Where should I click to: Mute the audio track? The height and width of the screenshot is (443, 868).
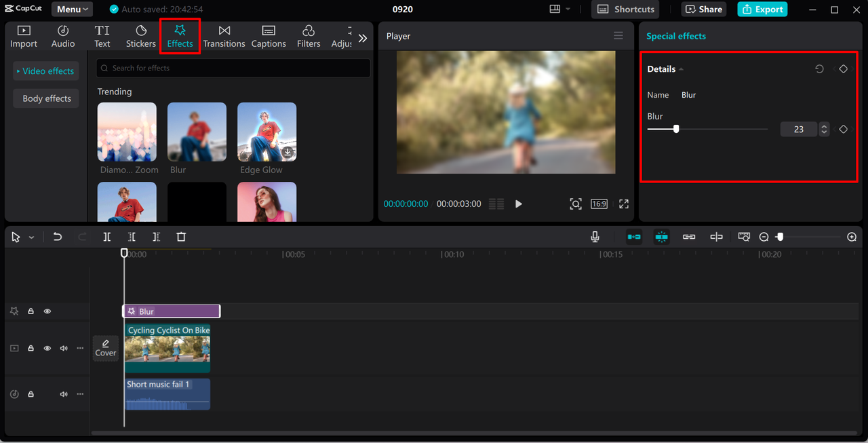click(x=64, y=394)
